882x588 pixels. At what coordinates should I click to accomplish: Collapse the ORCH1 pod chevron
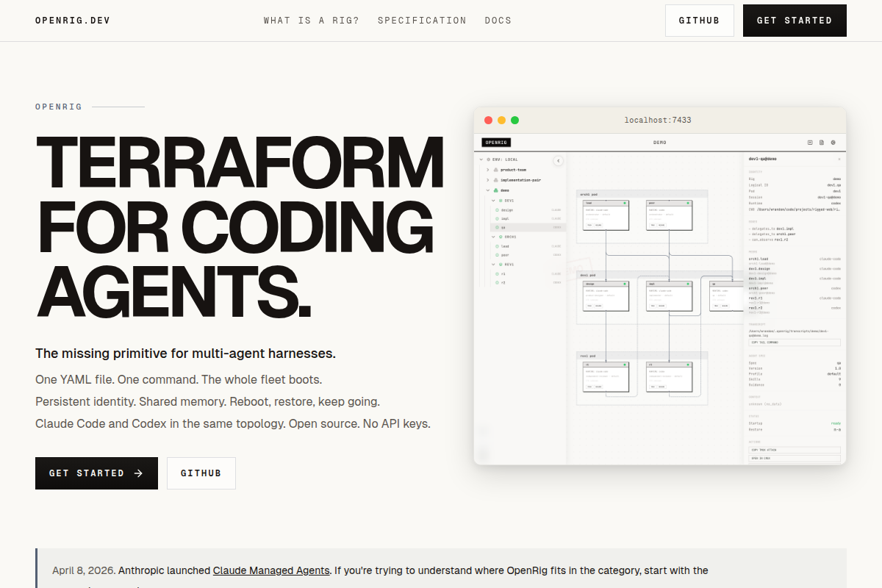pyautogui.click(x=494, y=237)
